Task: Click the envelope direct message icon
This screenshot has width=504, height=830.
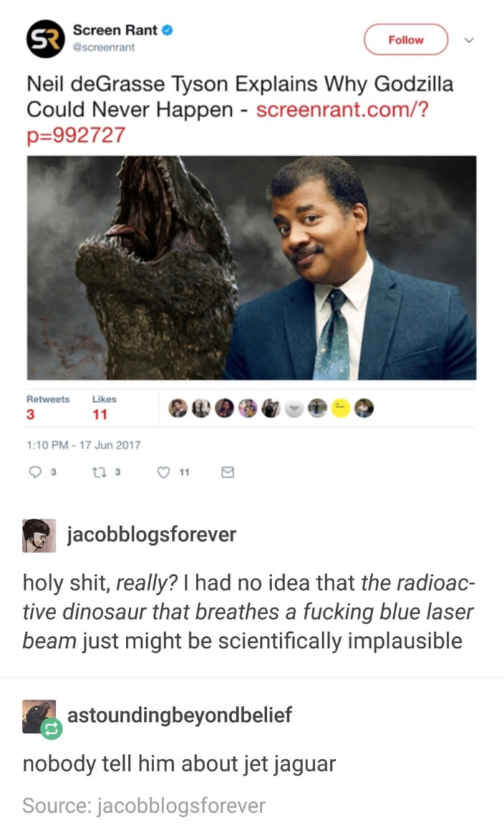Action: 228,472
